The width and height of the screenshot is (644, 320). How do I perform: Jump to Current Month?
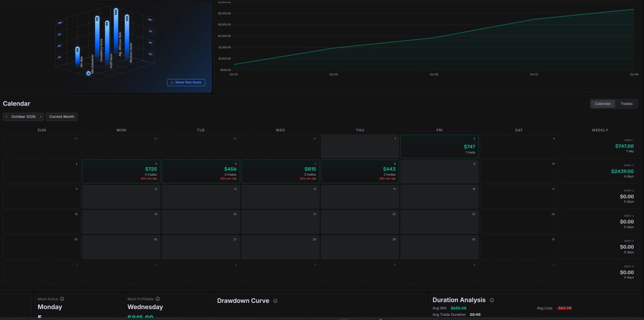(x=62, y=116)
